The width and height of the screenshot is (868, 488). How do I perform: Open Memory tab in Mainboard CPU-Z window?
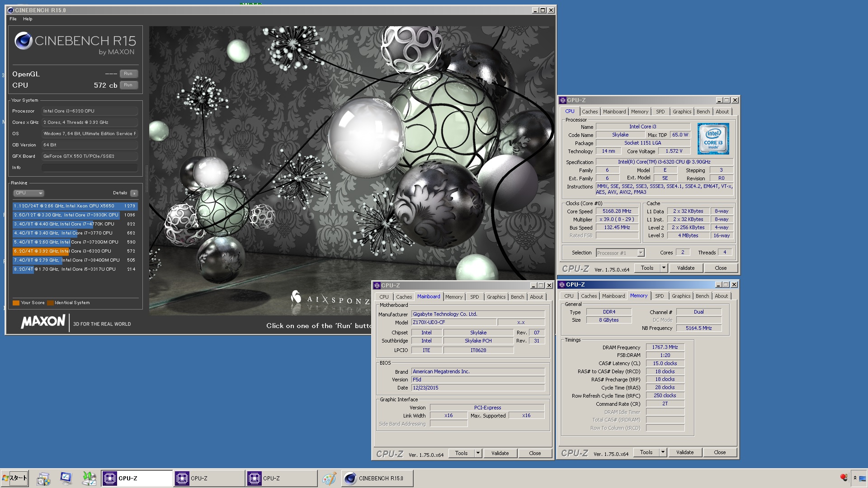tap(454, 297)
